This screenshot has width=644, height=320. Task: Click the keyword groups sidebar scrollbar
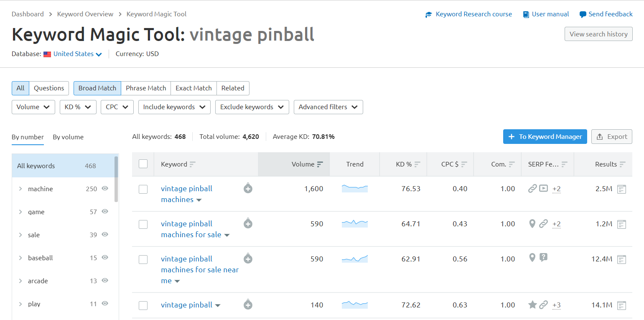tap(116, 179)
